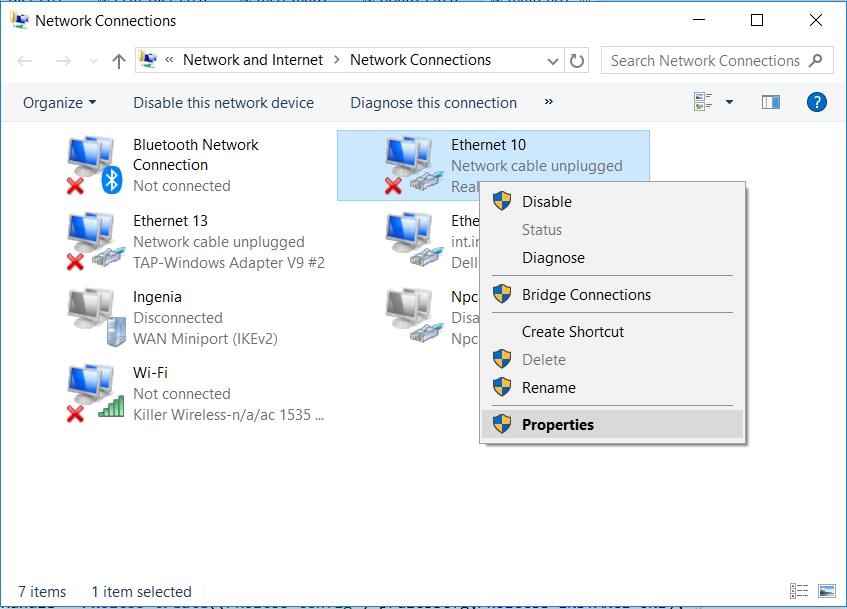
Task: Click Diagnose this connection
Action: (x=433, y=102)
